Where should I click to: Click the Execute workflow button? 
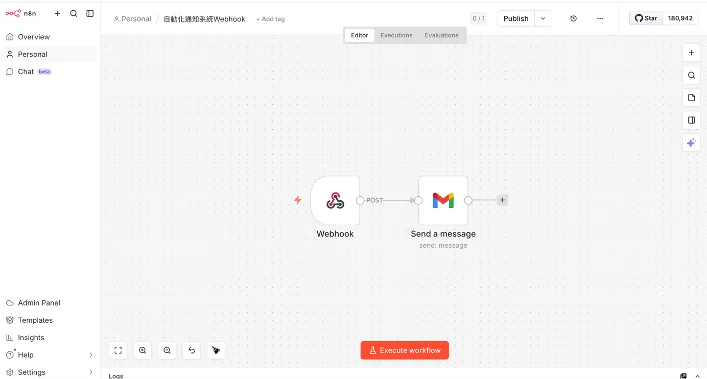404,350
